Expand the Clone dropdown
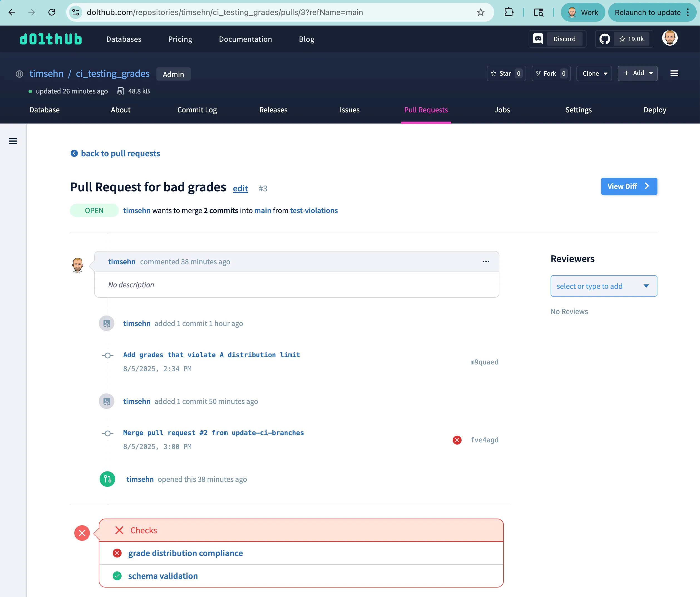This screenshot has width=700, height=597. [x=594, y=73]
